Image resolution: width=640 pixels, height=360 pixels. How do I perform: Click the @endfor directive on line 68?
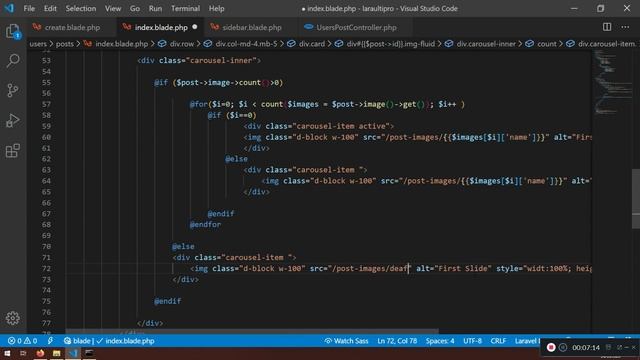click(x=205, y=224)
